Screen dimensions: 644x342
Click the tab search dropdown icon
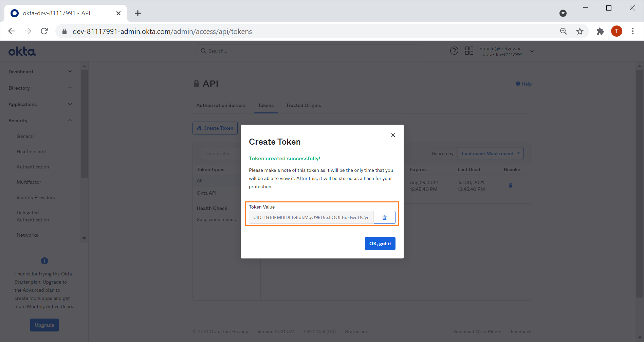pos(563,13)
